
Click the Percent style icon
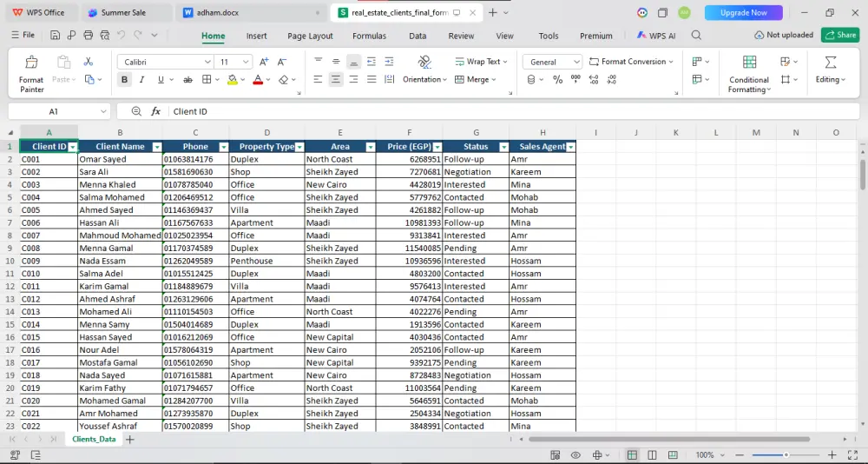(x=557, y=80)
